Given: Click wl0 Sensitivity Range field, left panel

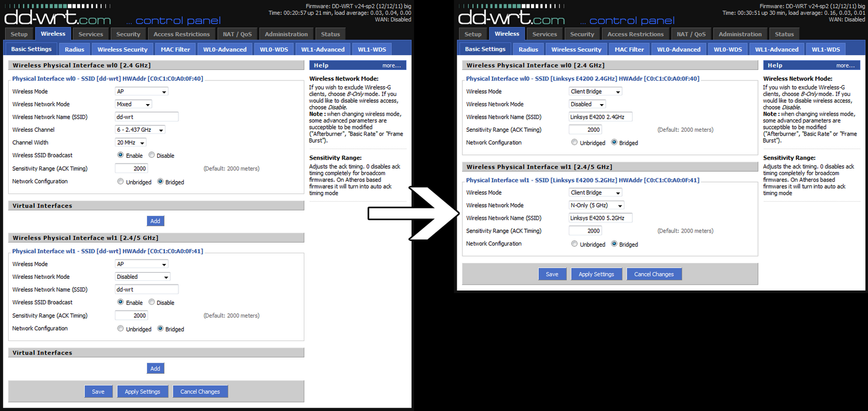Looking at the screenshot, I should [x=131, y=169].
